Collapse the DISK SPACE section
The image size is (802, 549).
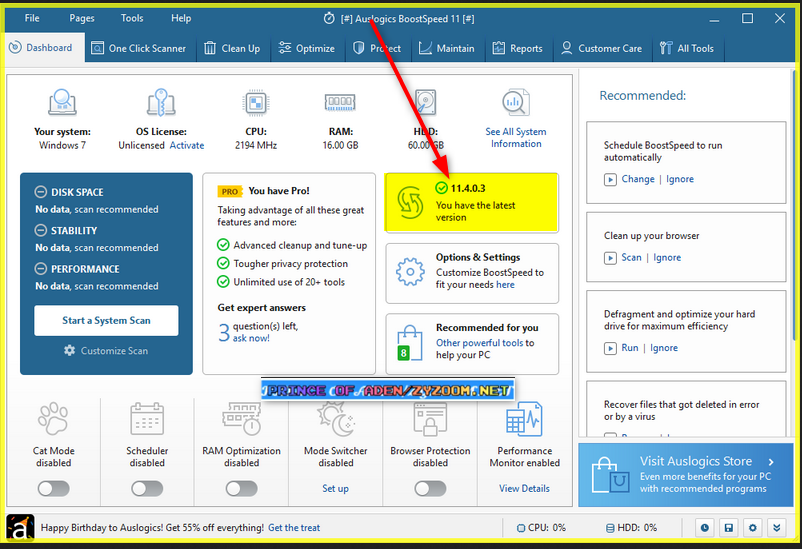coord(40,192)
